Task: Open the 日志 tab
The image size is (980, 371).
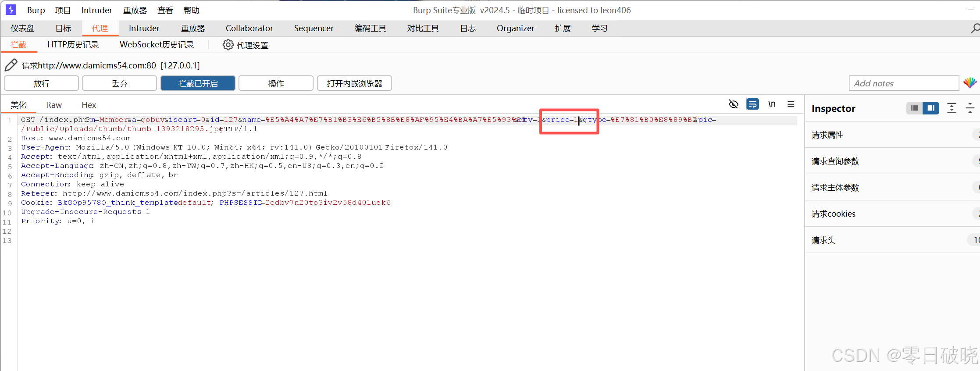Action: point(468,28)
